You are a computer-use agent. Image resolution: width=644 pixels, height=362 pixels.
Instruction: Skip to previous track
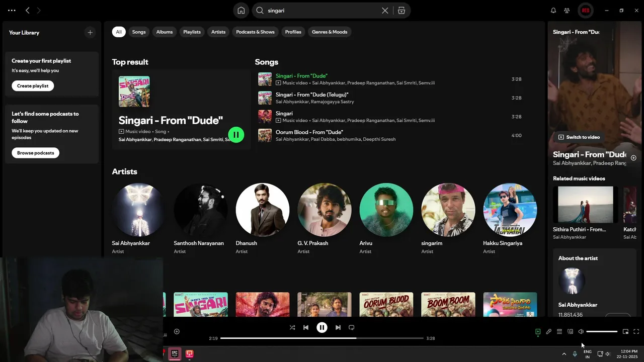point(306,327)
